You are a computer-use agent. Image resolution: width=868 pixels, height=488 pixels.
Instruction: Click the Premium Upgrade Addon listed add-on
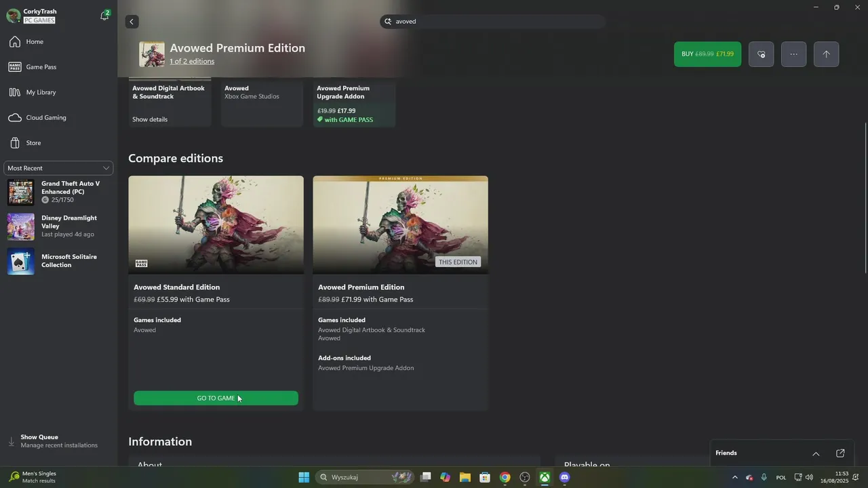point(366,368)
